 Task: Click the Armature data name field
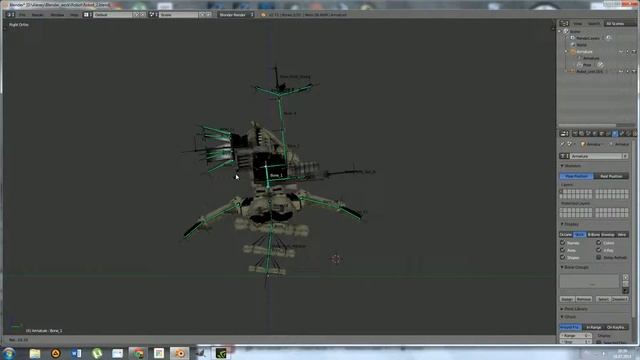click(596, 156)
